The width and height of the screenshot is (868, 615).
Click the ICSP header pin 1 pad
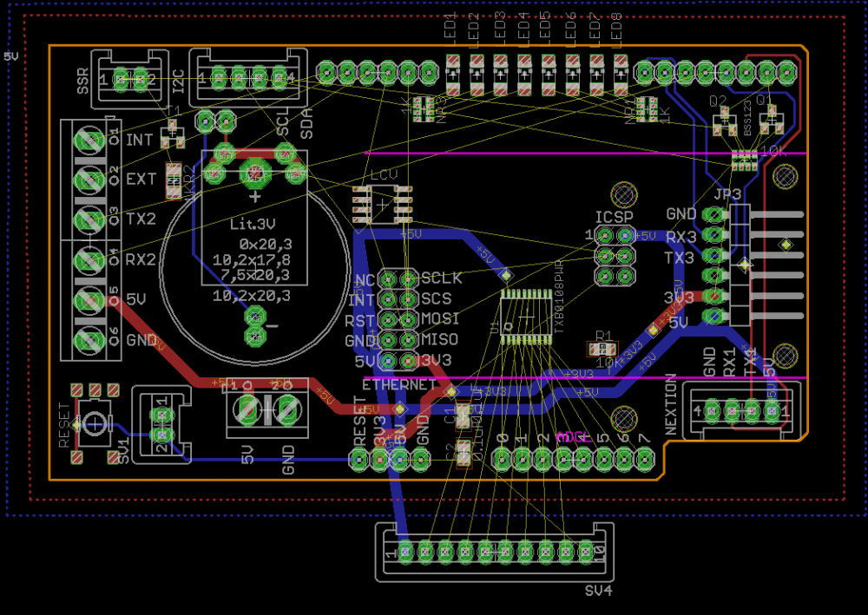[x=605, y=236]
